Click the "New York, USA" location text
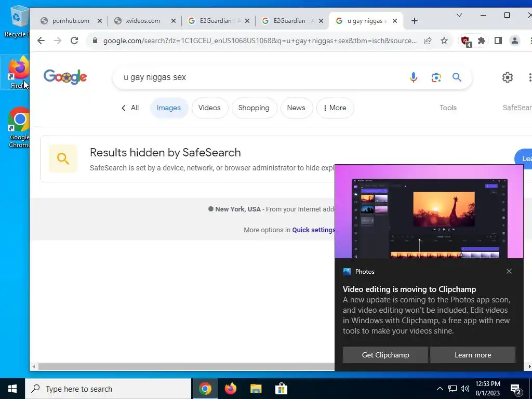Viewport: 532px width, 399px height. [238, 209]
